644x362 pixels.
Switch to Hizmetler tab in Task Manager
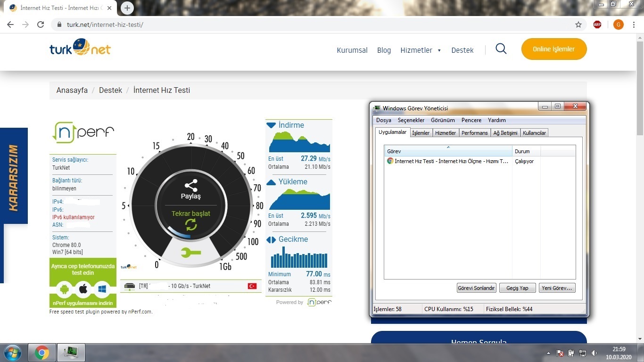click(446, 133)
